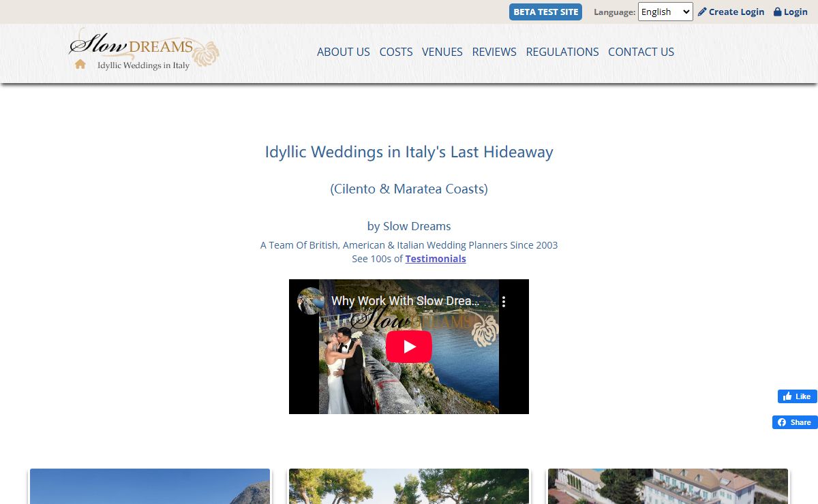Select CONTACT US in navigation

(x=641, y=52)
